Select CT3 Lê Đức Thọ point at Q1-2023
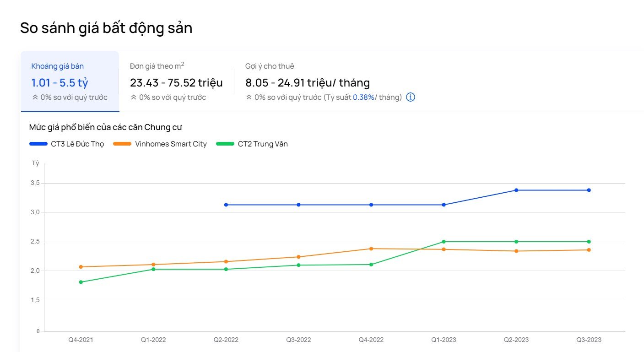 click(444, 205)
